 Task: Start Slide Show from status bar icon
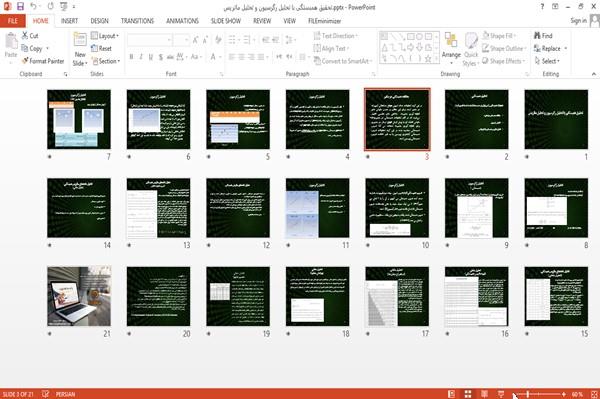pyautogui.click(x=501, y=394)
